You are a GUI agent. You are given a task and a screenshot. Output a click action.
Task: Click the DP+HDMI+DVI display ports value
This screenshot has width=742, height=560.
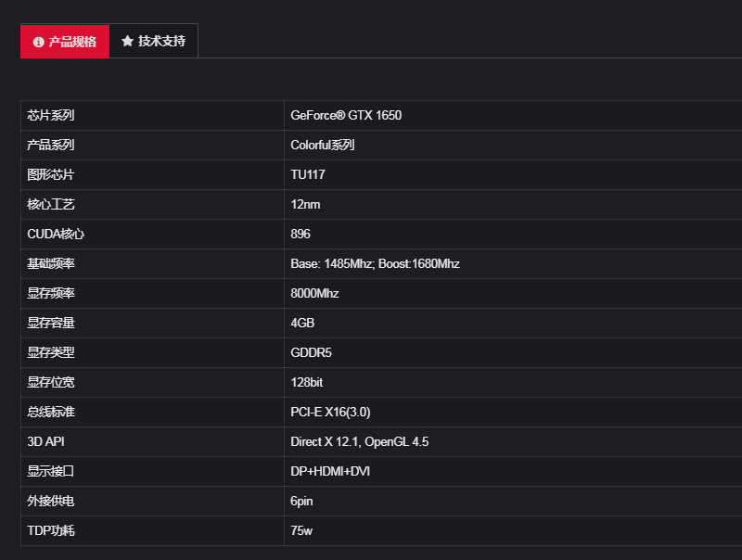330,471
